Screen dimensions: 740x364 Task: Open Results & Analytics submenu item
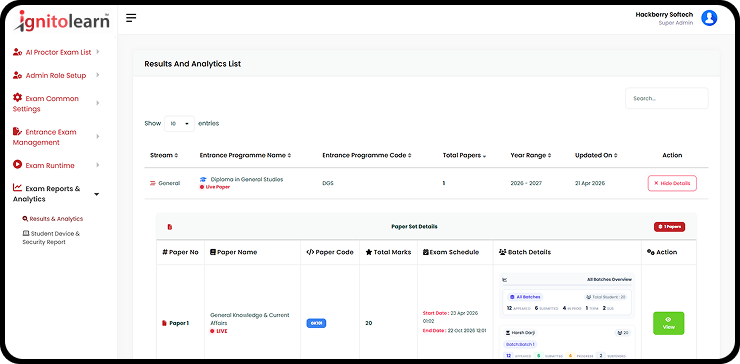[x=53, y=219]
